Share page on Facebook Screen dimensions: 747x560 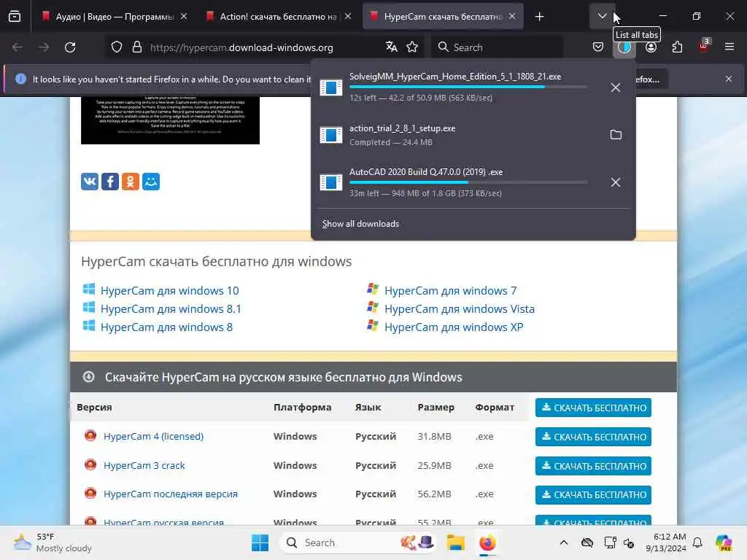coord(110,182)
